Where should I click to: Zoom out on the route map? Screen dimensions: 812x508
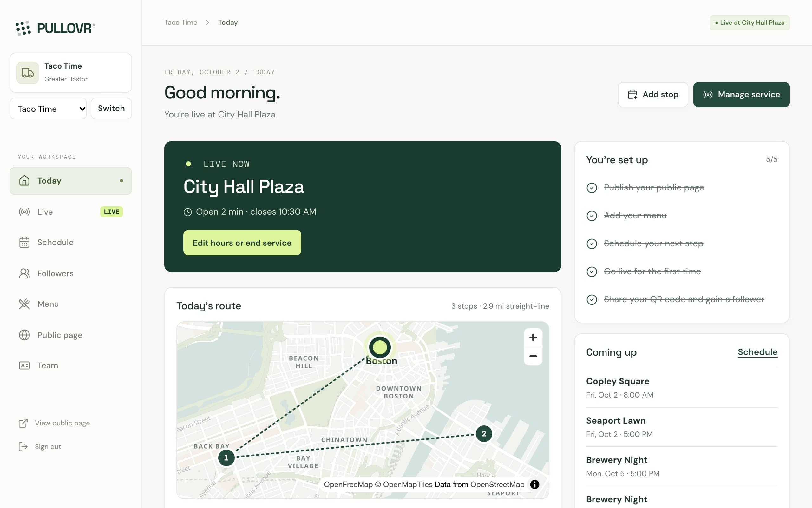[533, 356]
